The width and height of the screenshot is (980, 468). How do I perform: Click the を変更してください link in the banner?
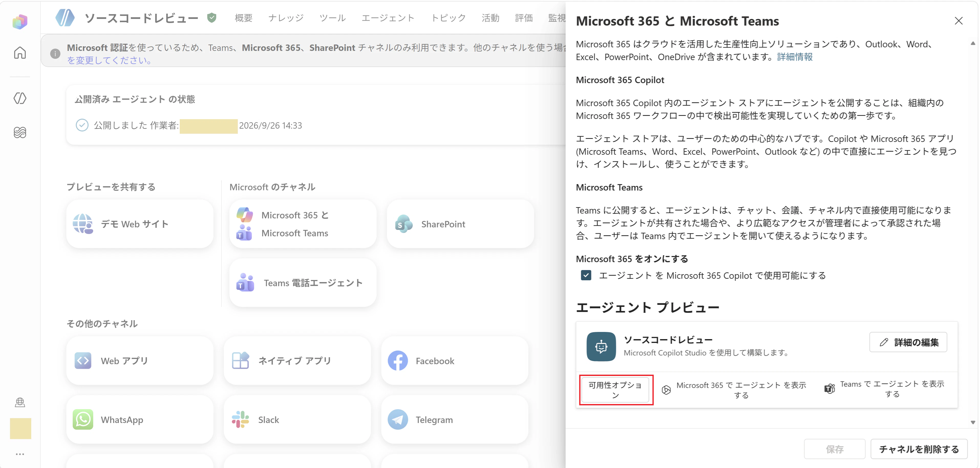click(x=109, y=60)
